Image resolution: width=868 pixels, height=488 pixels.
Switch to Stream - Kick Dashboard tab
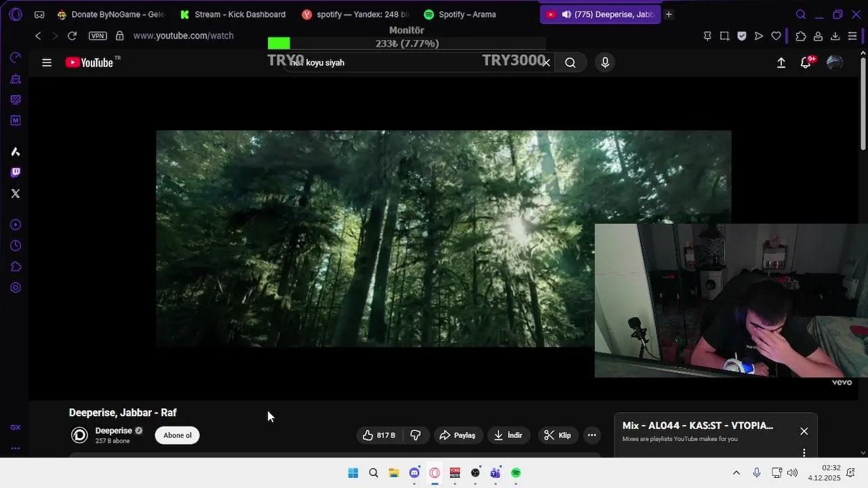coord(233,14)
